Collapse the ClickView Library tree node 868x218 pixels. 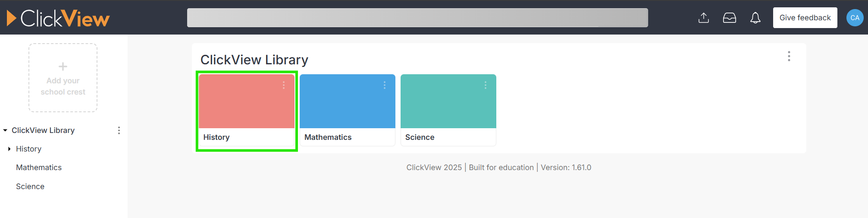point(5,130)
